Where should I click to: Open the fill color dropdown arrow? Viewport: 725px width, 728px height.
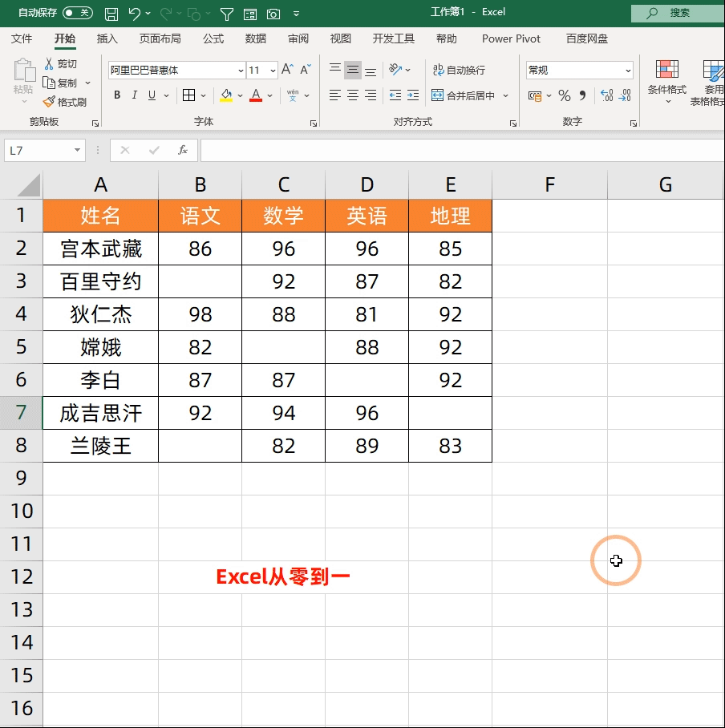240,95
